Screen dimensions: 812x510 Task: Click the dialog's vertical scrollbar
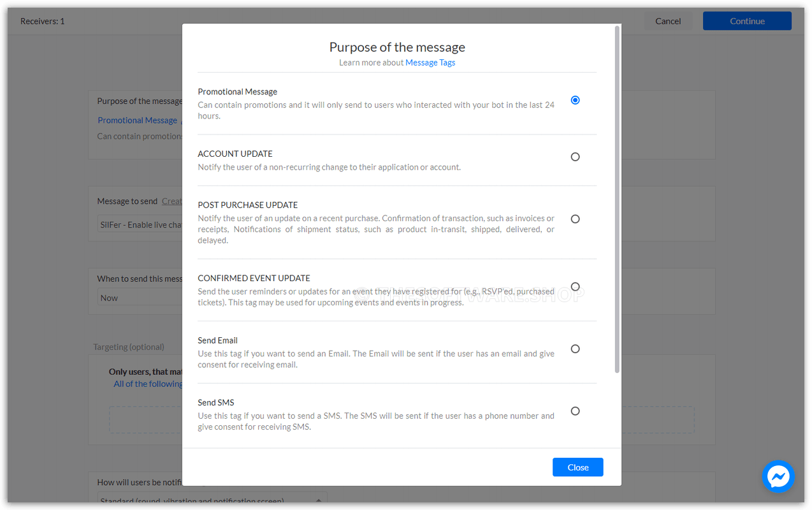(x=617, y=198)
